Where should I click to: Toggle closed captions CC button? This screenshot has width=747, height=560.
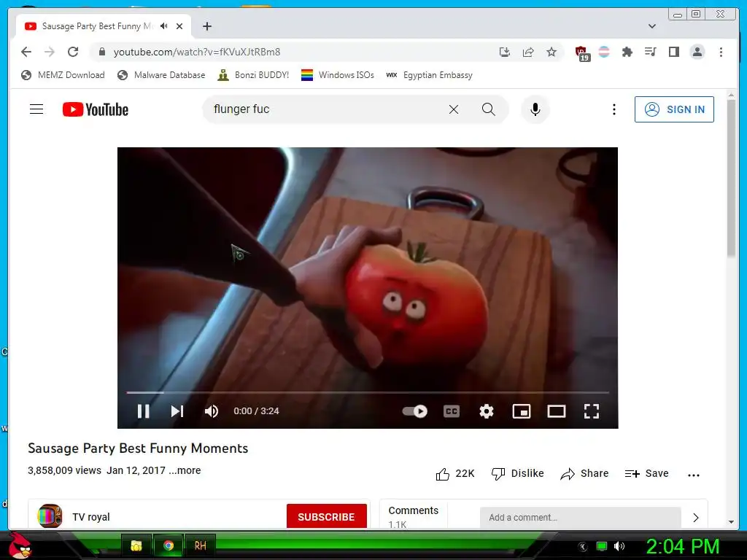pyautogui.click(x=451, y=411)
